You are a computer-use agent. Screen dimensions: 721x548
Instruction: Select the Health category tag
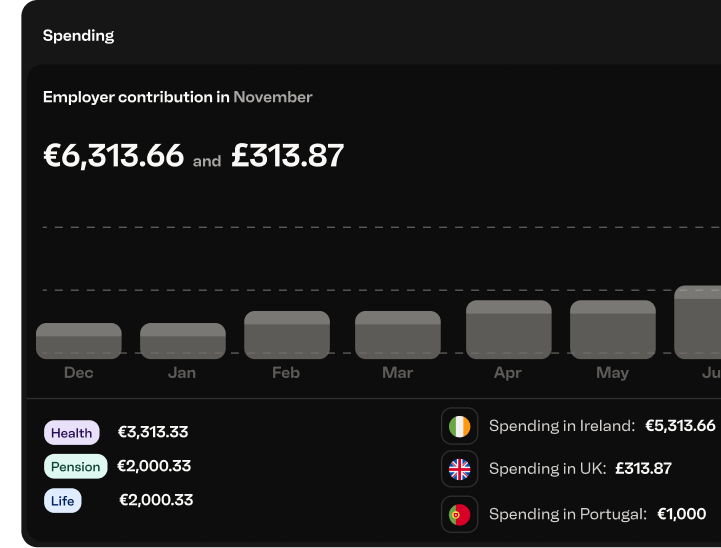[x=71, y=433]
